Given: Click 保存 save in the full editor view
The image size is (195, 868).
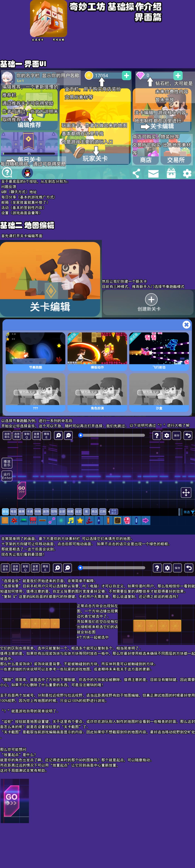Looking at the screenshot, I should [x=177, y=435].
